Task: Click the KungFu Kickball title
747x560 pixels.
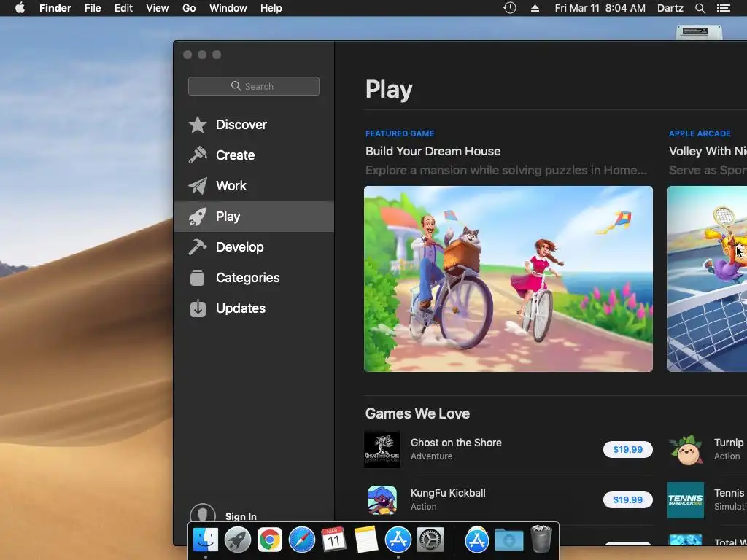Action: click(x=448, y=494)
